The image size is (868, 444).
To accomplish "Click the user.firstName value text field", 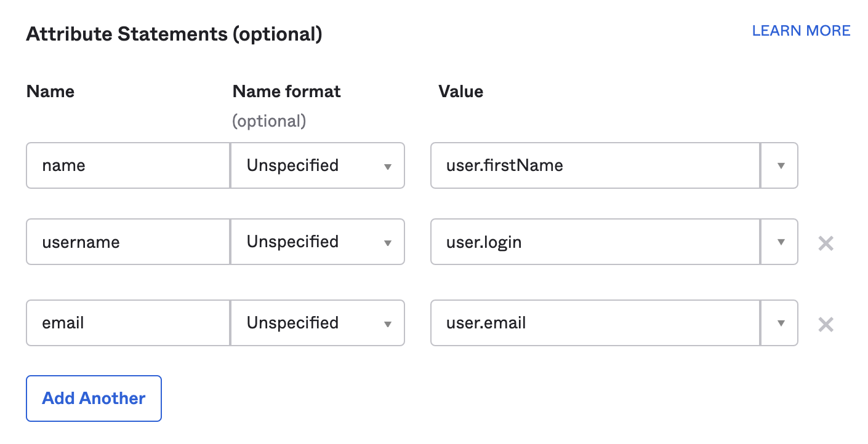I will click(595, 165).
